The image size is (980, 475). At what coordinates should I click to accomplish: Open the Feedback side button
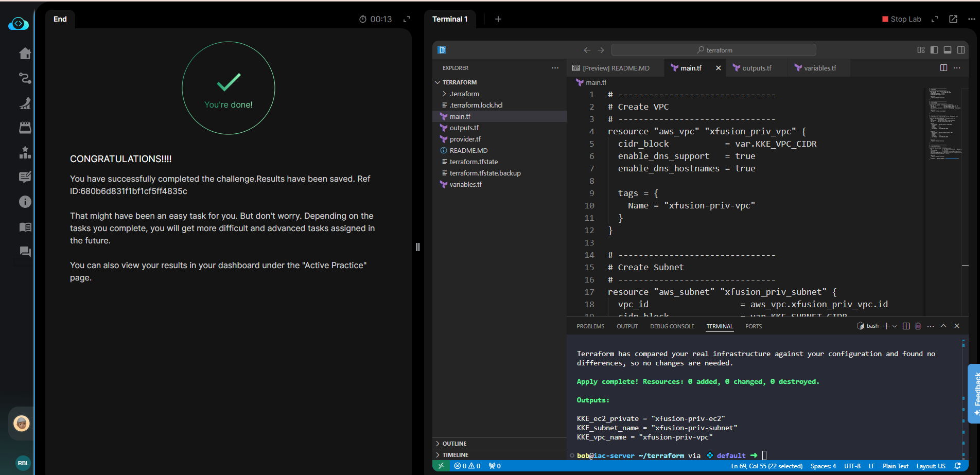coord(974,393)
